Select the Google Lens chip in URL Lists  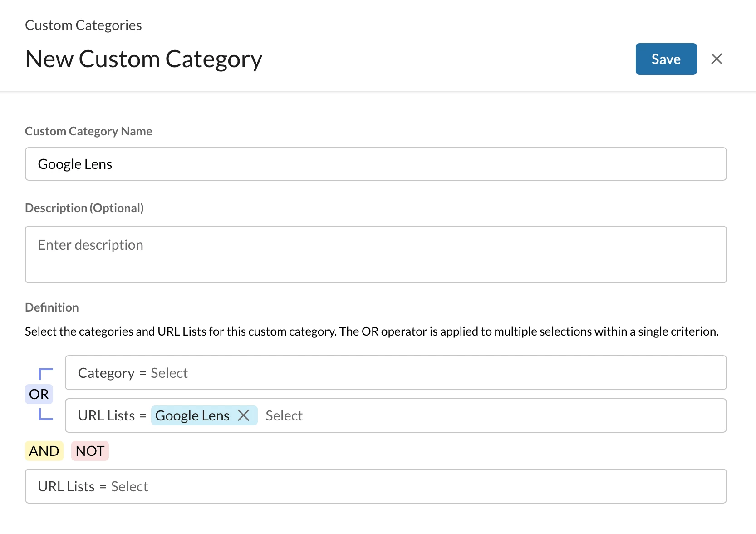[192, 415]
